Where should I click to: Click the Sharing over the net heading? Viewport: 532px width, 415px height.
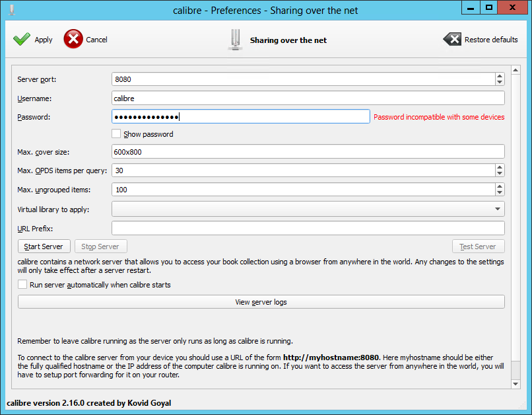point(288,40)
